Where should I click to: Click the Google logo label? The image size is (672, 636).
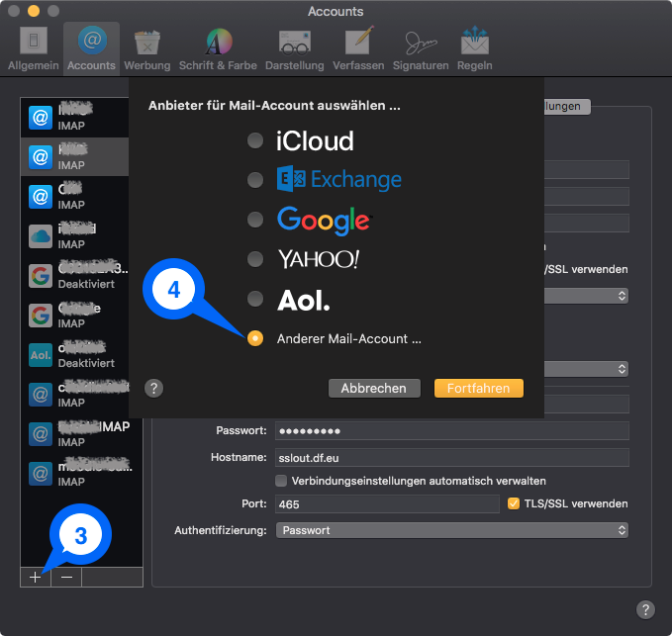point(324,221)
